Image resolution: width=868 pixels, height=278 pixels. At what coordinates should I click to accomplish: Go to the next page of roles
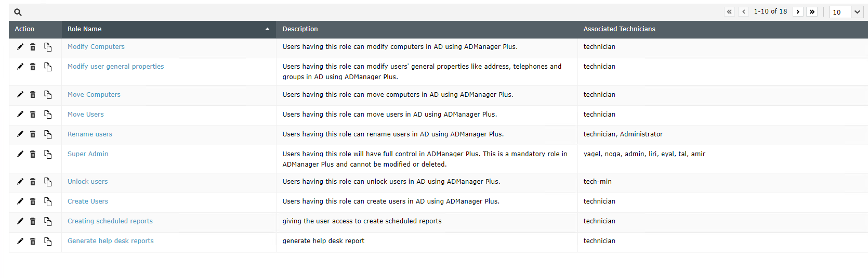798,12
